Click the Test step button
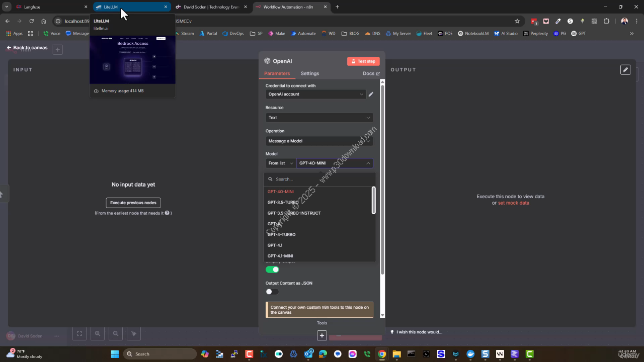The width and height of the screenshot is (644, 362). click(x=363, y=61)
